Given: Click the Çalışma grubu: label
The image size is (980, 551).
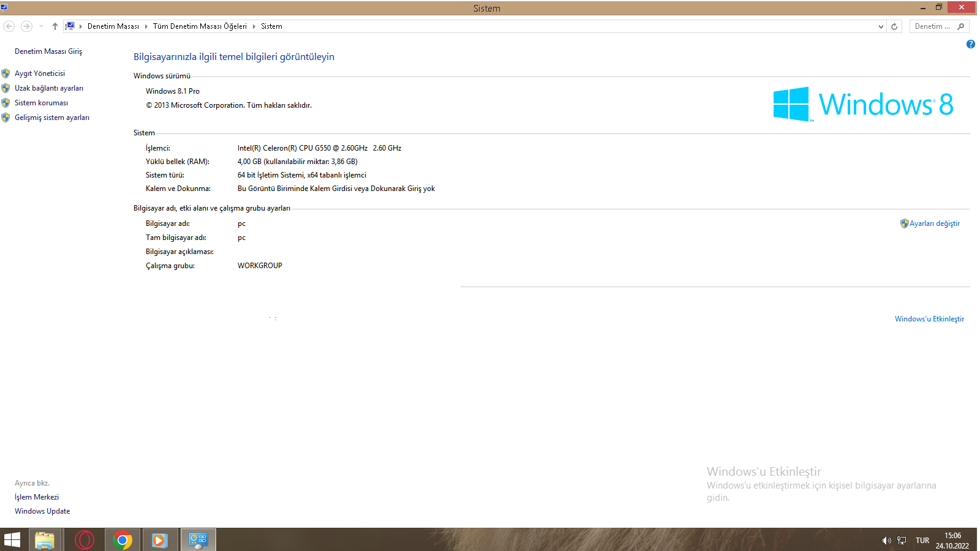Looking at the screenshot, I should (x=170, y=266).
